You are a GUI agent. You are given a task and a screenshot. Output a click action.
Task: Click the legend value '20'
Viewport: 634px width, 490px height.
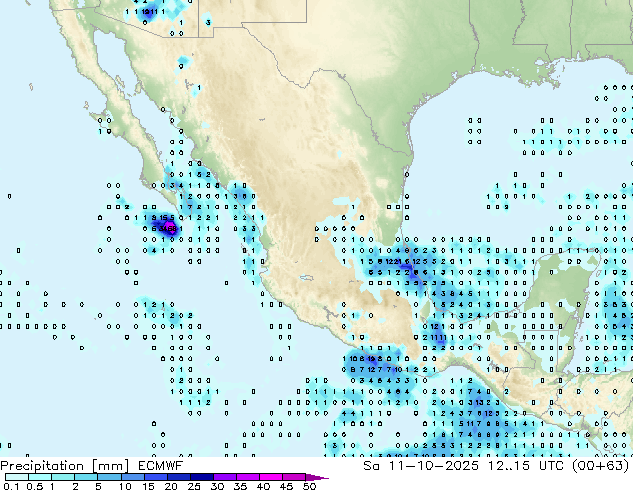tap(171, 486)
